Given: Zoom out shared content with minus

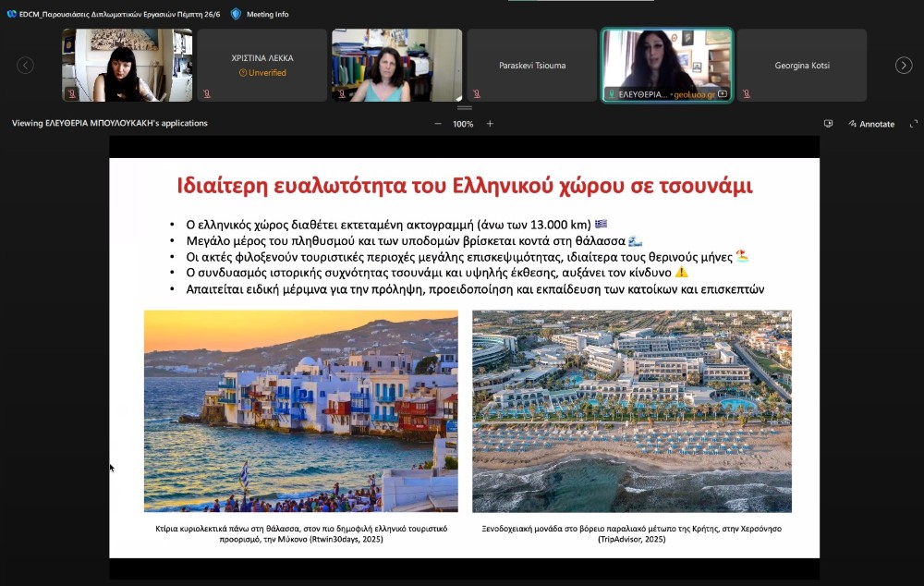Looking at the screenshot, I should click(x=438, y=124).
